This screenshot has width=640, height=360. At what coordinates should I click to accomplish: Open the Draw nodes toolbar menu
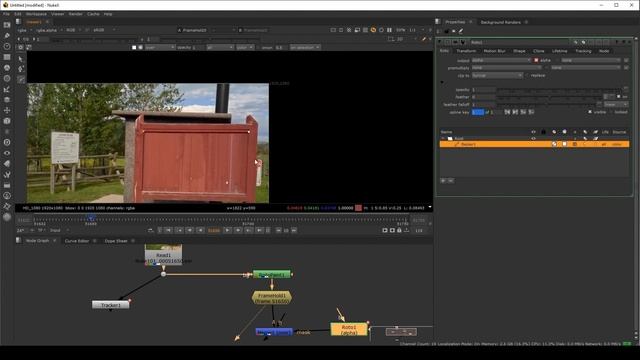pos(7,36)
